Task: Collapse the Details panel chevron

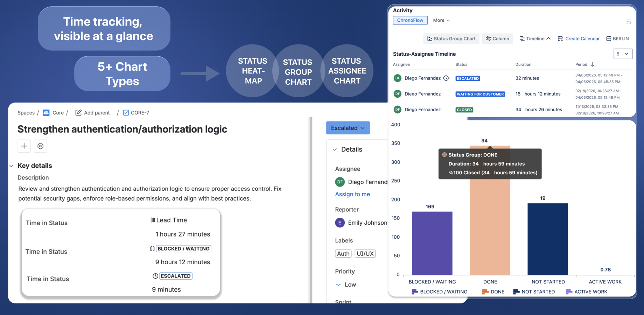Action: click(335, 149)
